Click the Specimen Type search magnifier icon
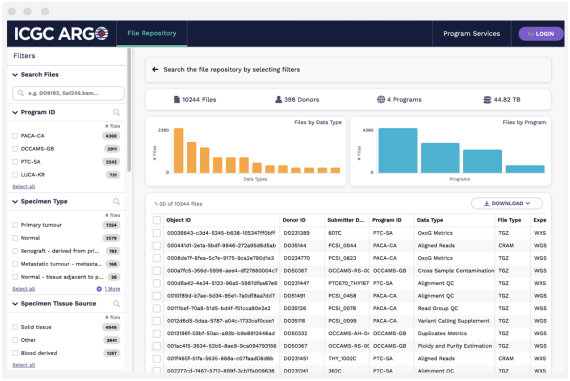This screenshot has width=570, height=381. (x=116, y=201)
